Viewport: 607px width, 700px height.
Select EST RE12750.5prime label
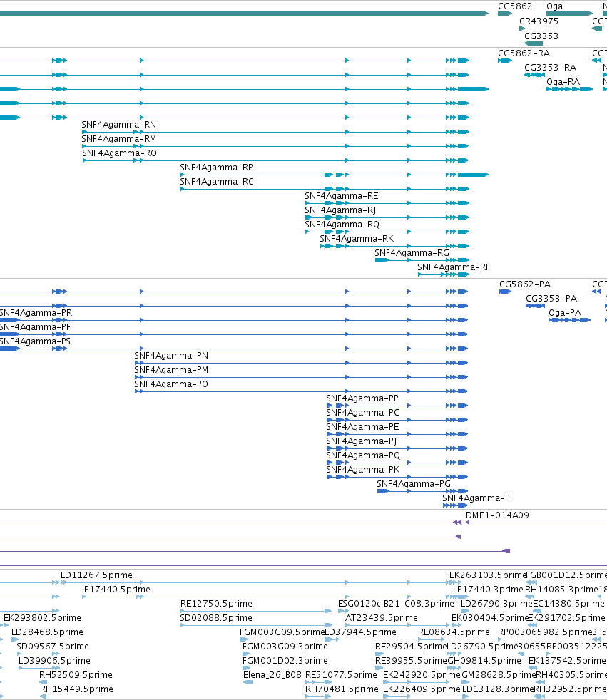pos(216,604)
